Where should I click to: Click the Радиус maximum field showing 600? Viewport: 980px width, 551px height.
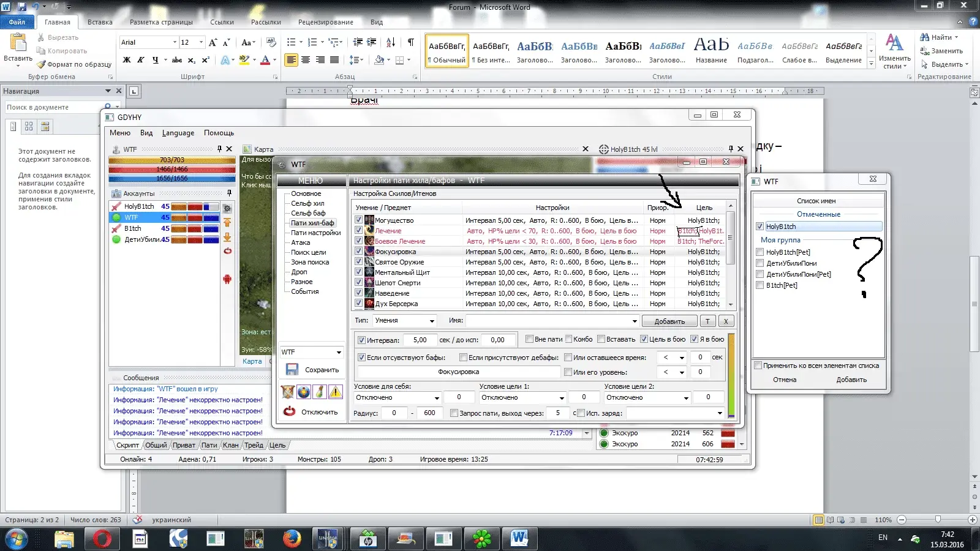tap(429, 413)
